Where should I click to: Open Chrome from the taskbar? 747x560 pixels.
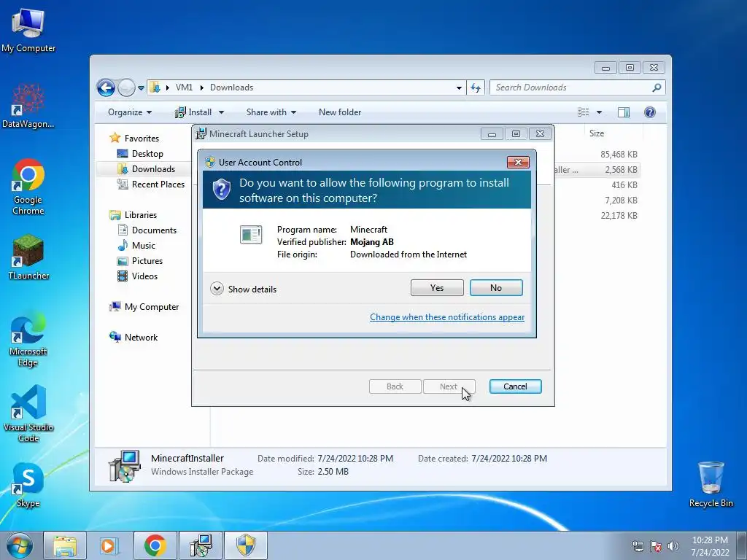point(155,545)
